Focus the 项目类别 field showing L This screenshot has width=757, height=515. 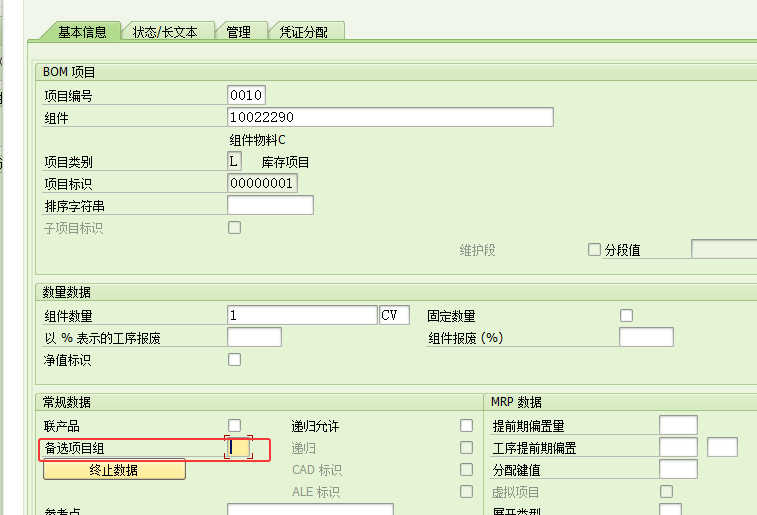[x=235, y=161]
